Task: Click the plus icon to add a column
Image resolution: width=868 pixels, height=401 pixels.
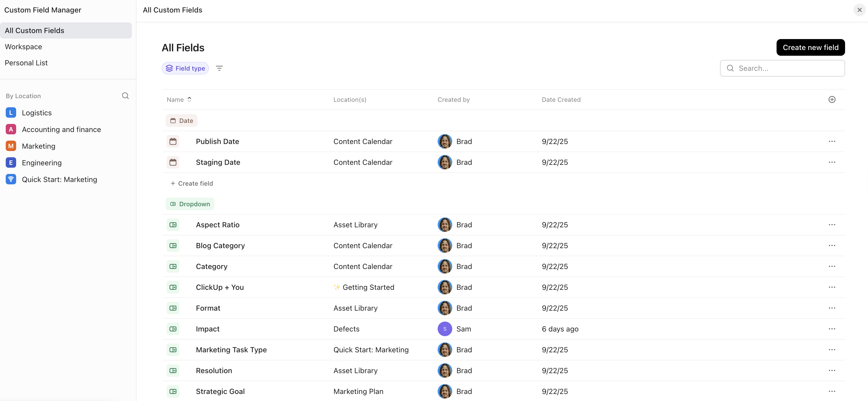Action: point(832,99)
